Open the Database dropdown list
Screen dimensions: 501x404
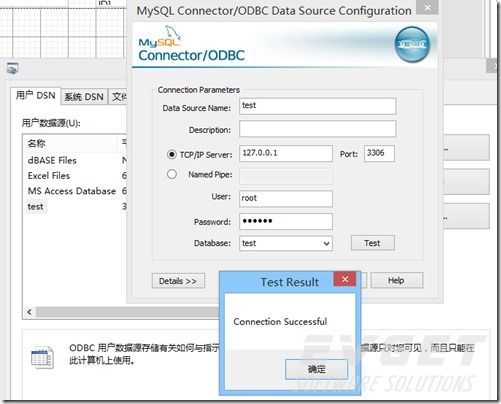pyautogui.click(x=326, y=243)
